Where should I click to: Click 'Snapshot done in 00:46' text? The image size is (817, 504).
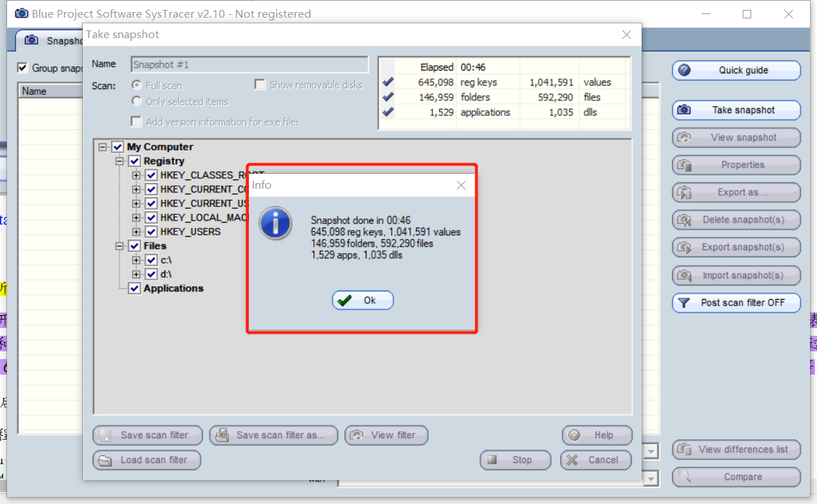click(x=361, y=221)
